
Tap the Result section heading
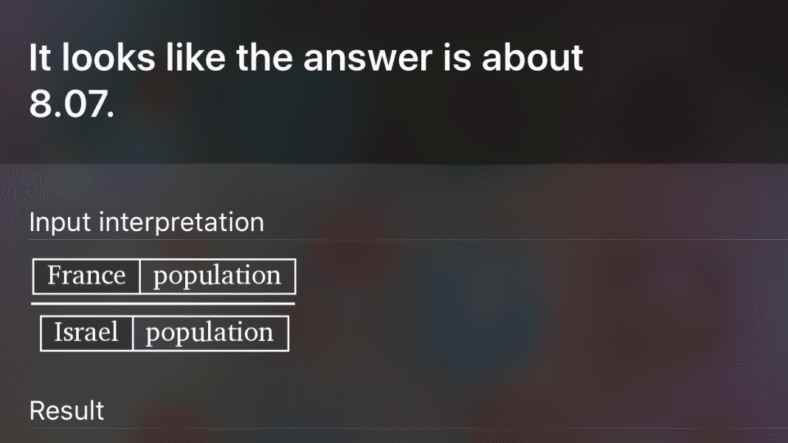(x=66, y=410)
